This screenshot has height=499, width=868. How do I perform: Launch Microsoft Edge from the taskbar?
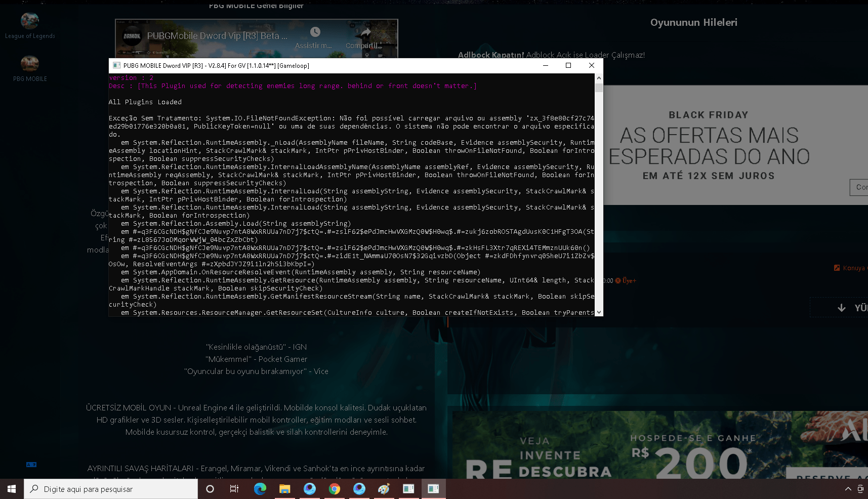[260, 489]
